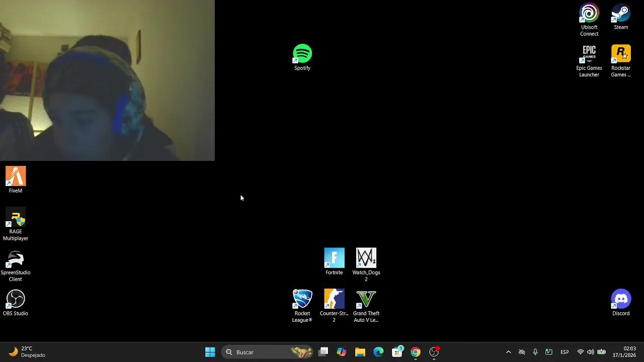Viewport: 644px width, 362px height.
Task: Launch Ubisoft Connect from the desktop
Action: tap(589, 20)
